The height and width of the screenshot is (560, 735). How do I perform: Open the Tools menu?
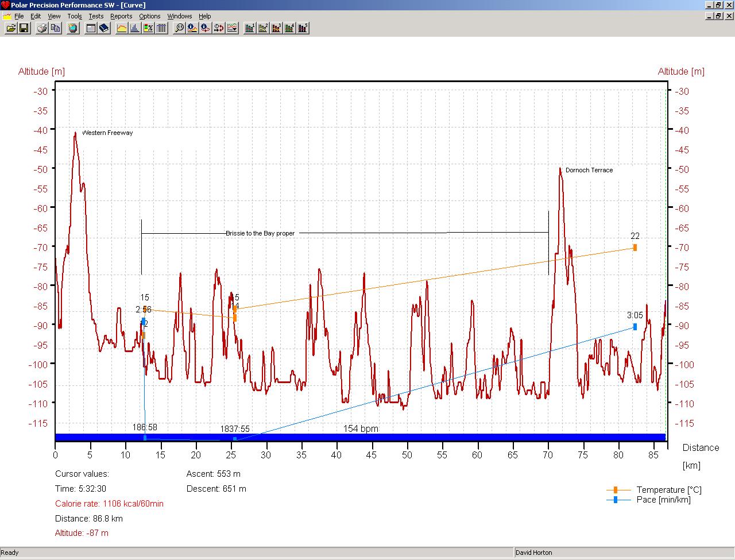pos(75,16)
